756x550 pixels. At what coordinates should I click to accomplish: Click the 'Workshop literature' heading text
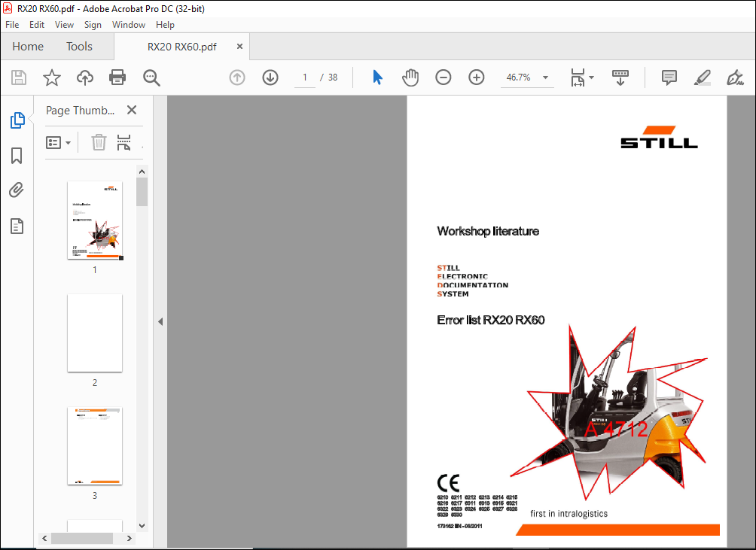(488, 231)
